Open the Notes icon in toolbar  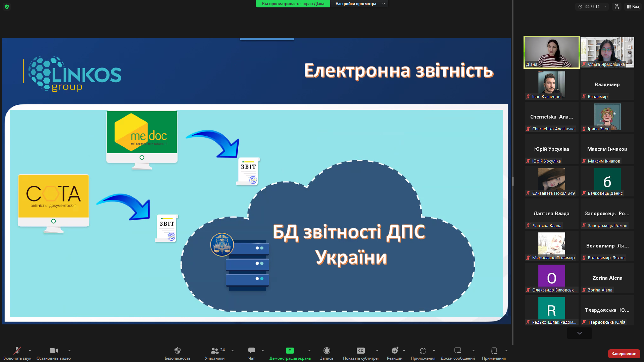[494, 351]
